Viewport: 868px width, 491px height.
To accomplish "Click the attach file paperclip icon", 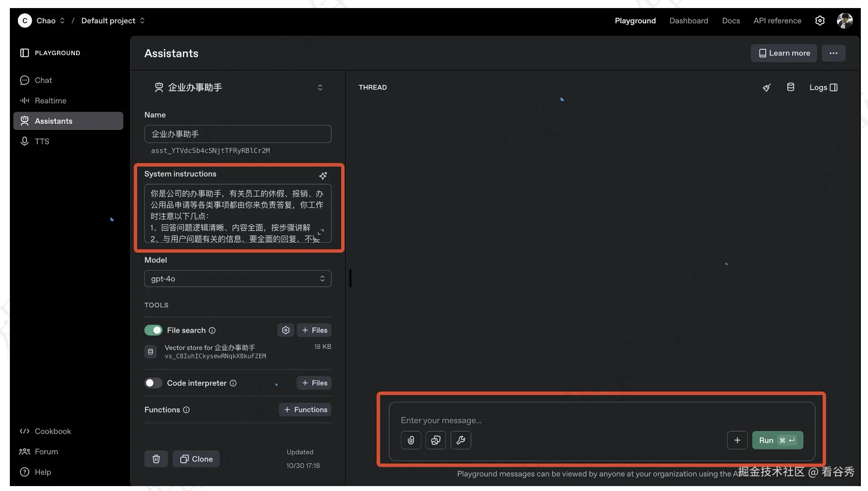I will [411, 440].
